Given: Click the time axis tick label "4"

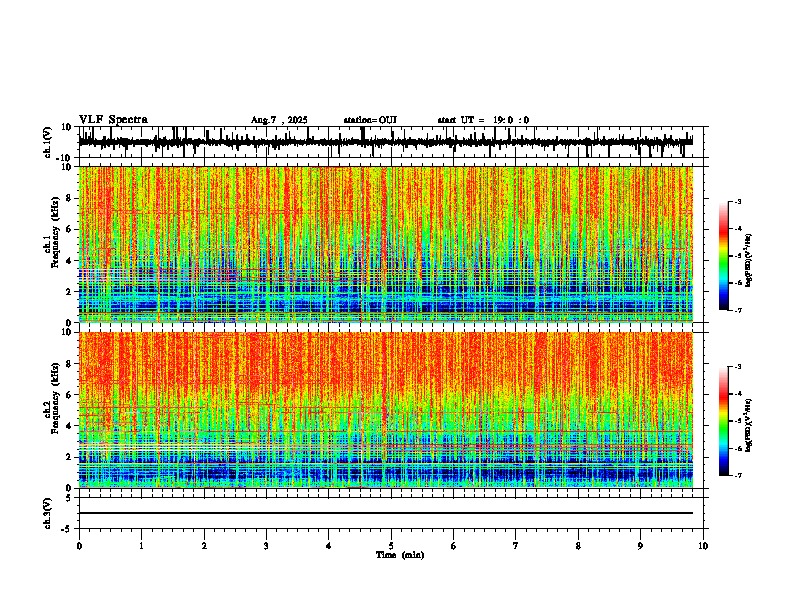Looking at the screenshot, I should (329, 546).
